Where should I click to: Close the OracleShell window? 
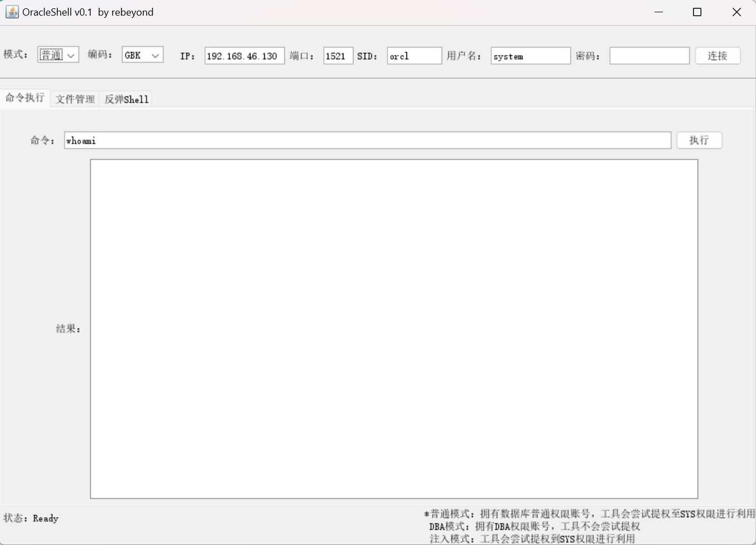point(736,12)
